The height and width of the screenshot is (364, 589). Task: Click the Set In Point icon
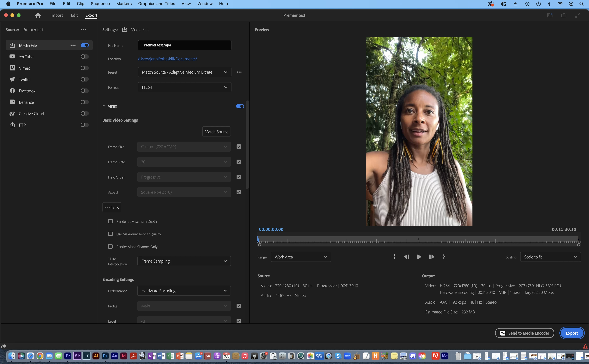click(x=394, y=257)
